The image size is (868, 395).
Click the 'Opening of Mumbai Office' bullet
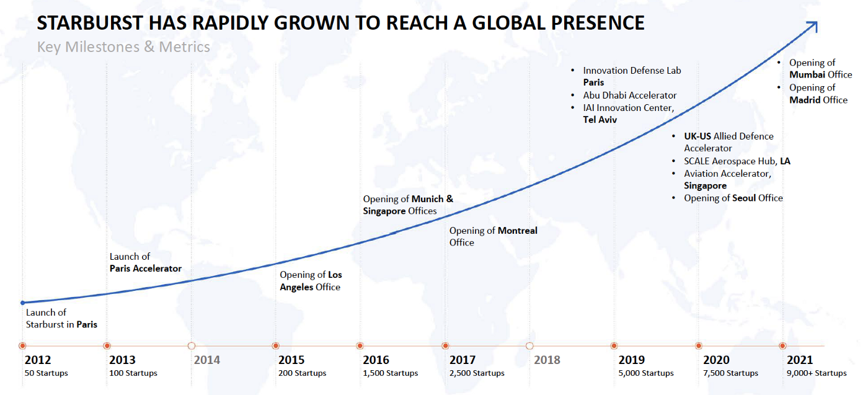pos(820,69)
